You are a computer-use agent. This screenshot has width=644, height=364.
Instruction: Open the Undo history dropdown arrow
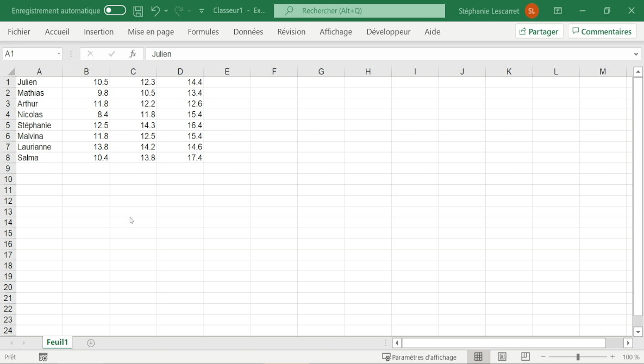(x=166, y=11)
